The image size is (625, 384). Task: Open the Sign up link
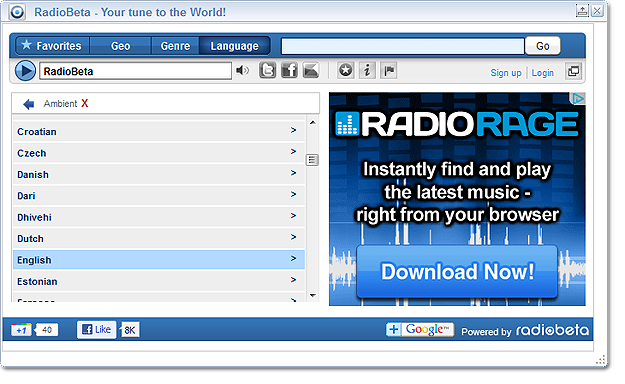pyautogui.click(x=506, y=73)
